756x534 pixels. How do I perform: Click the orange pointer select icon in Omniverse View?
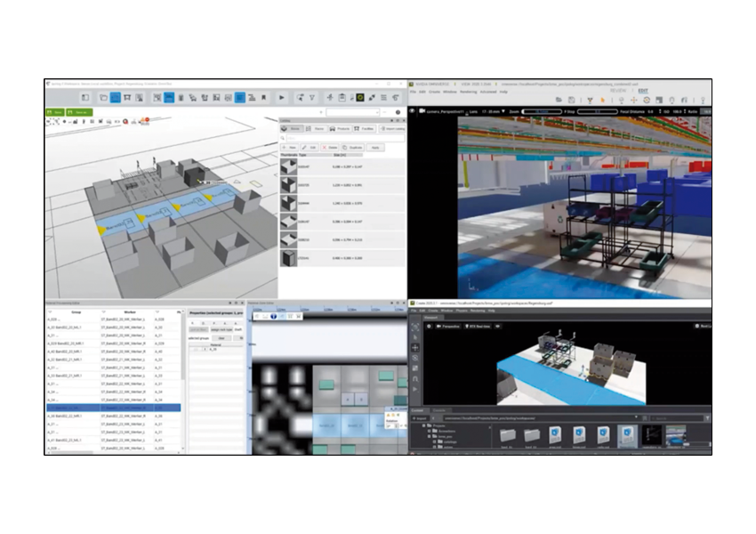click(x=603, y=100)
